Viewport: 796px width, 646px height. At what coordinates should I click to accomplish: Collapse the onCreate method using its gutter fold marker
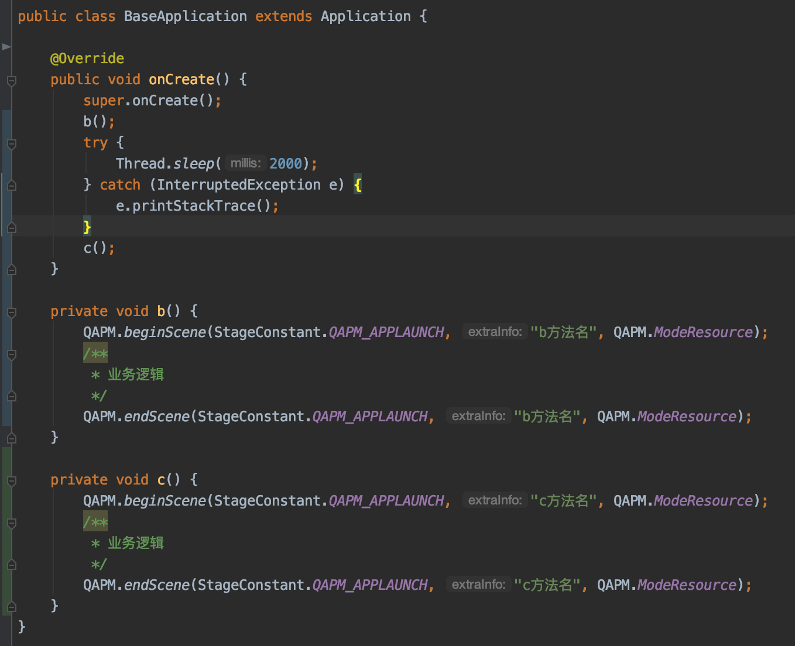pos(11,80)
